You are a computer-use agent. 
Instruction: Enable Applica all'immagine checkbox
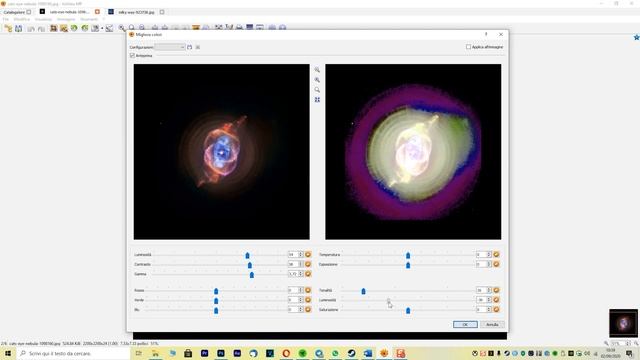click(469, 47)
